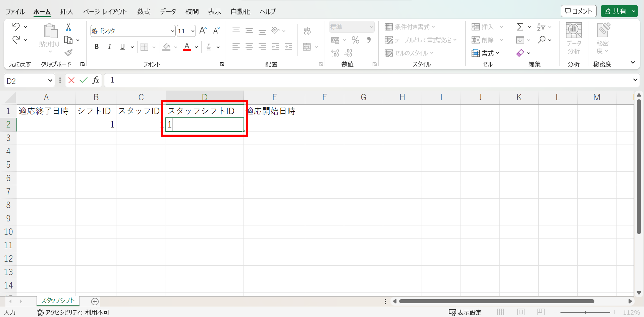
Task: Confirm entry with green checkmark
Action: 83,80
